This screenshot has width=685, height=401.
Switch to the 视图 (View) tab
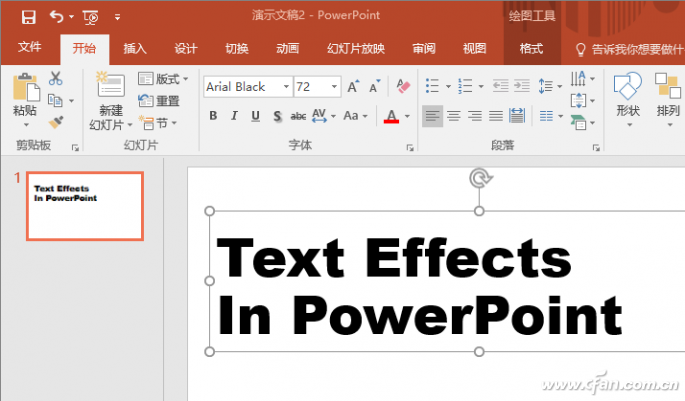[x=474, y=48]
